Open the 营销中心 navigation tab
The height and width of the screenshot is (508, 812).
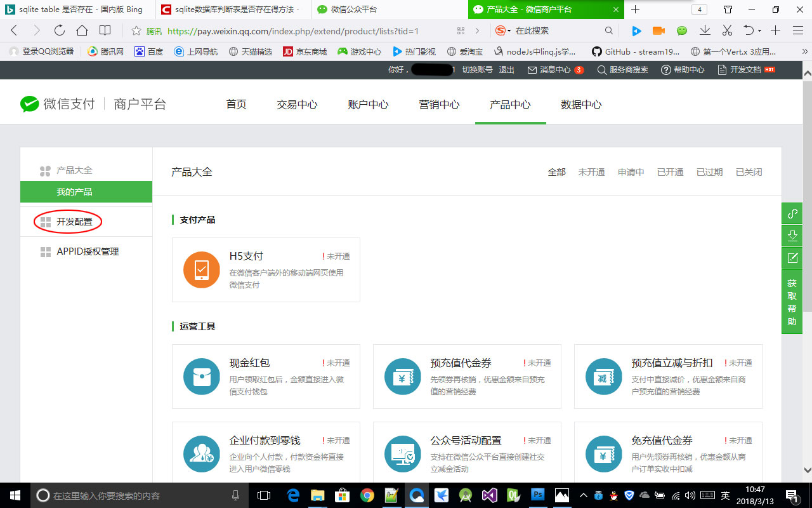[x=439, y=105]
